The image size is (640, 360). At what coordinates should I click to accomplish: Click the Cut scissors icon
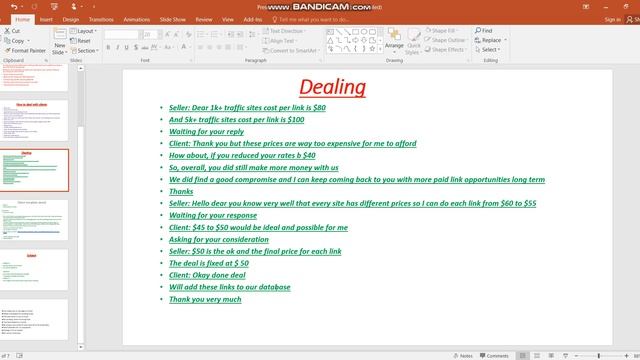(7, 31)
